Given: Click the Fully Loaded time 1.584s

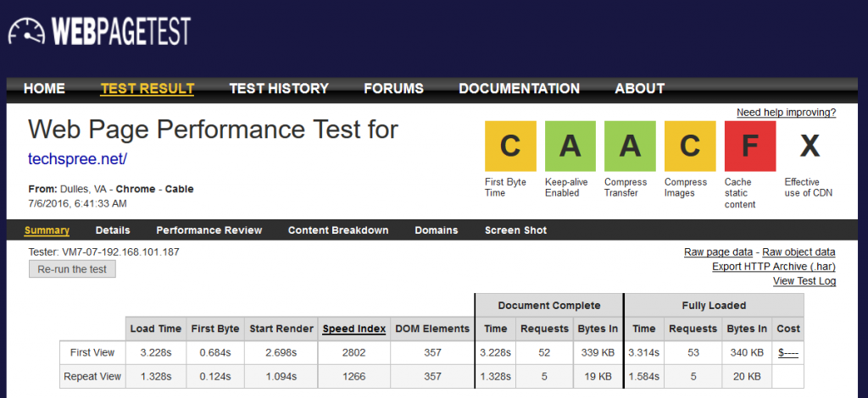Looking at the screenshot, I should (x=644, y=377).
